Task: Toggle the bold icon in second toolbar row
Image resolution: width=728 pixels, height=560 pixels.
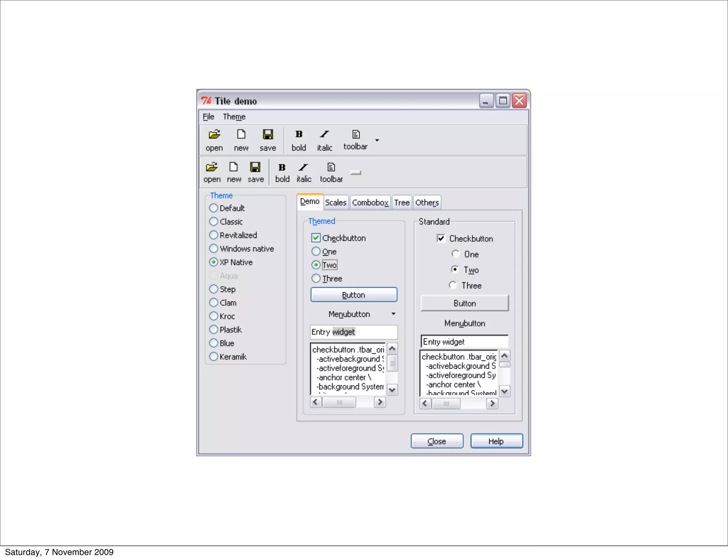Action: pyautogui.click(x=282, y=167)
